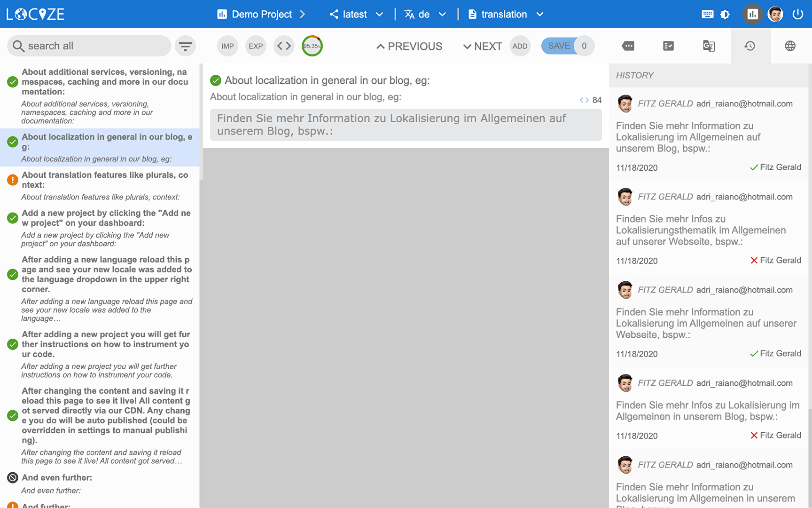
Task: Expand the translation namespace dropdown
Action: pyautogui.click(x=506, y=14)
